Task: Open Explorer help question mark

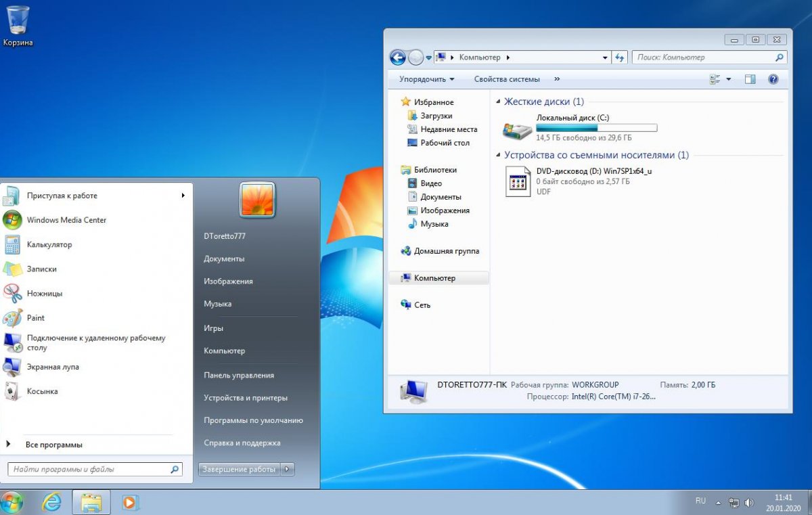Action: 773,79
